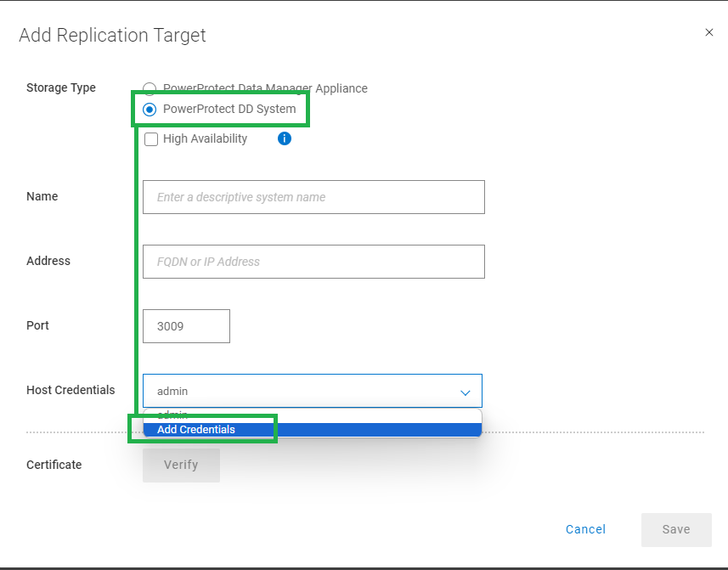
Task: Enable the High Availability checkbox
Action: click(150, 138)
